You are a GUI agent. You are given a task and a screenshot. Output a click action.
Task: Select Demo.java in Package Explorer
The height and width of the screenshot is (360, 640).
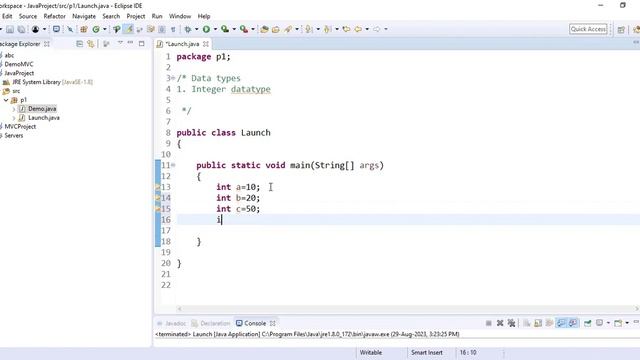click(42, 109)
